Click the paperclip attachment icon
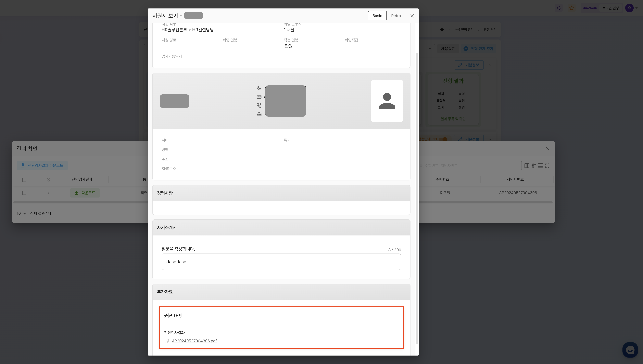Viewport: 643px width, 364px height. (167, 341)
